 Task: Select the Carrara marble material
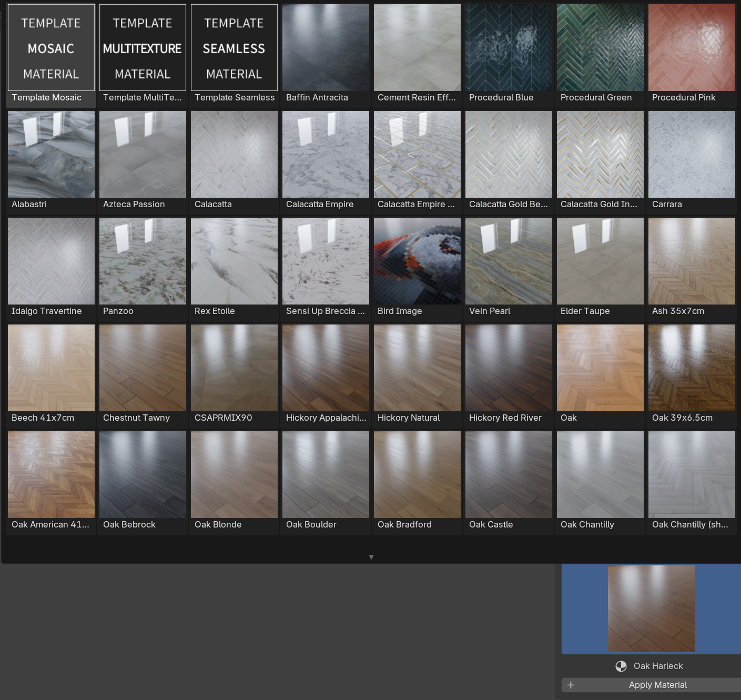pos(692,155)
